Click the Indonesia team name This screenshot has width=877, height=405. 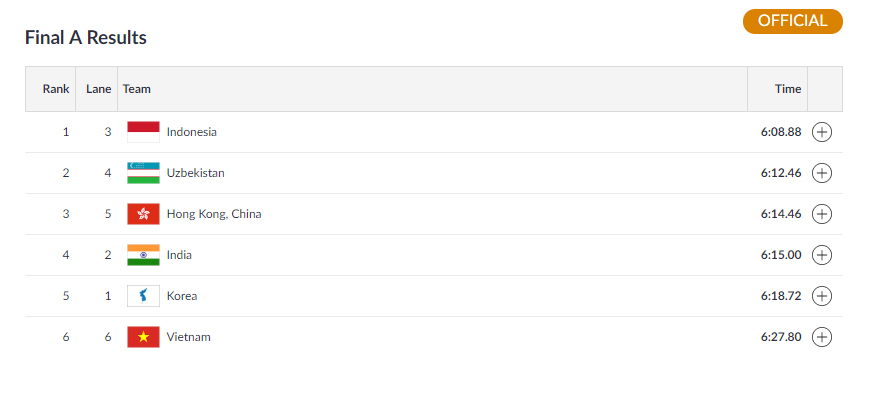[192, 132]
